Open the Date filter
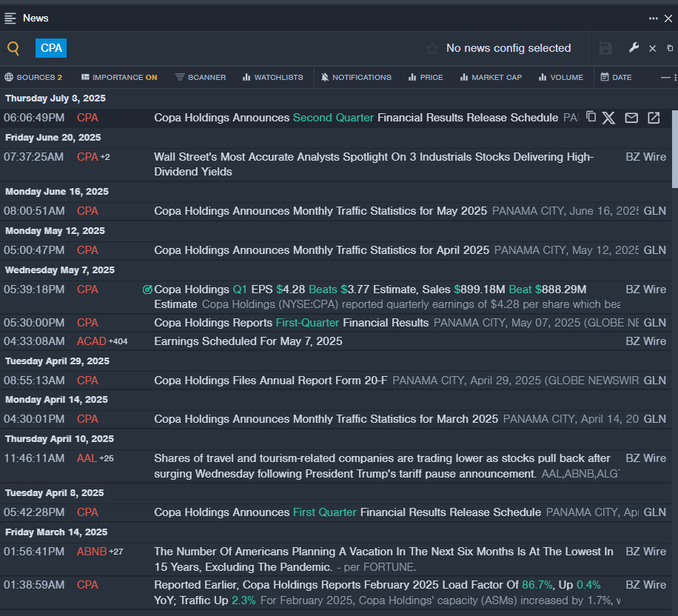The height and width of the screenshot is (616, 678). point(616,78)
